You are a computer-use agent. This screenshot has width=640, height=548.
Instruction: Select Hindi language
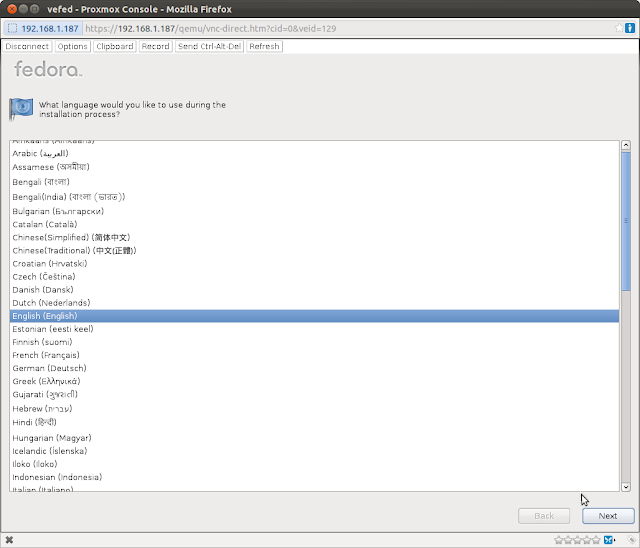(314, 422)
